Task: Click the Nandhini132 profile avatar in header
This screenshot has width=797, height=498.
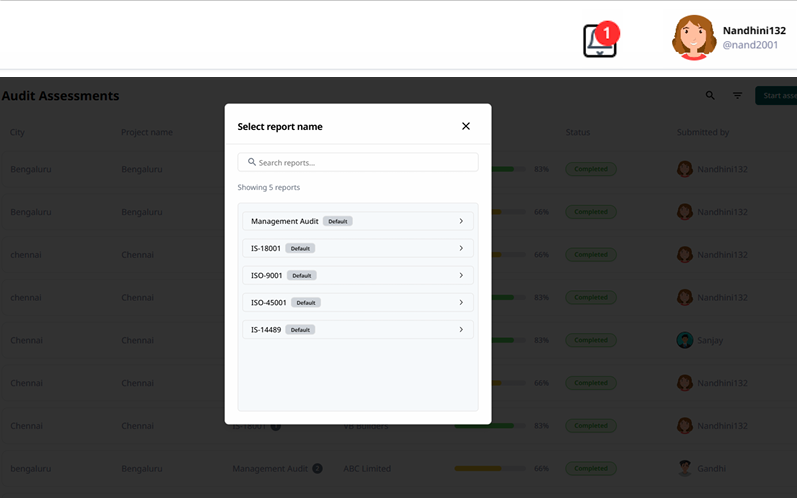Action: point(693,38)
